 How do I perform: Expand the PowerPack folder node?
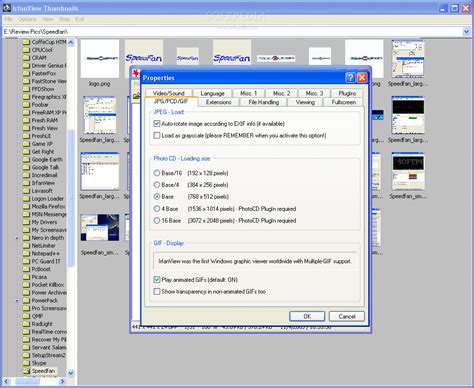click(17, 300)
